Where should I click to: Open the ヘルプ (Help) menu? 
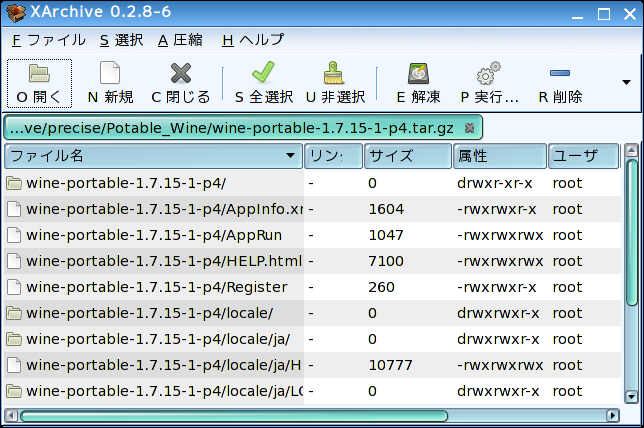tap(253, 40)
